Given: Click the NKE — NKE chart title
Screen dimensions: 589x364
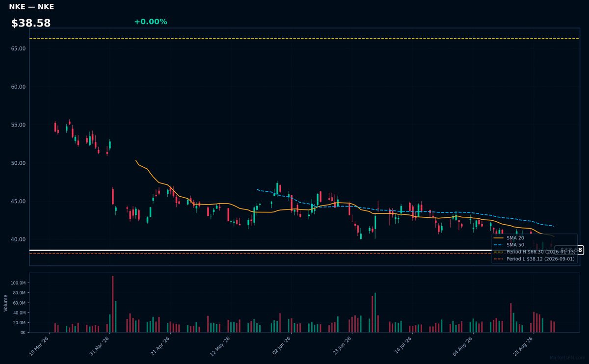Looking at the screenshot, I should [x=31, y=7].
